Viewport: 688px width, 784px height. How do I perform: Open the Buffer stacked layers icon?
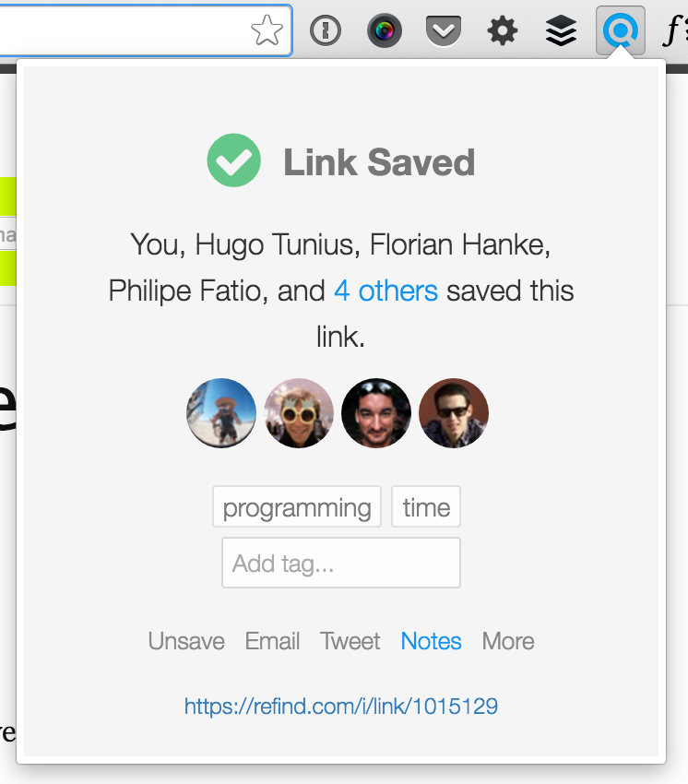pos(561,31)
